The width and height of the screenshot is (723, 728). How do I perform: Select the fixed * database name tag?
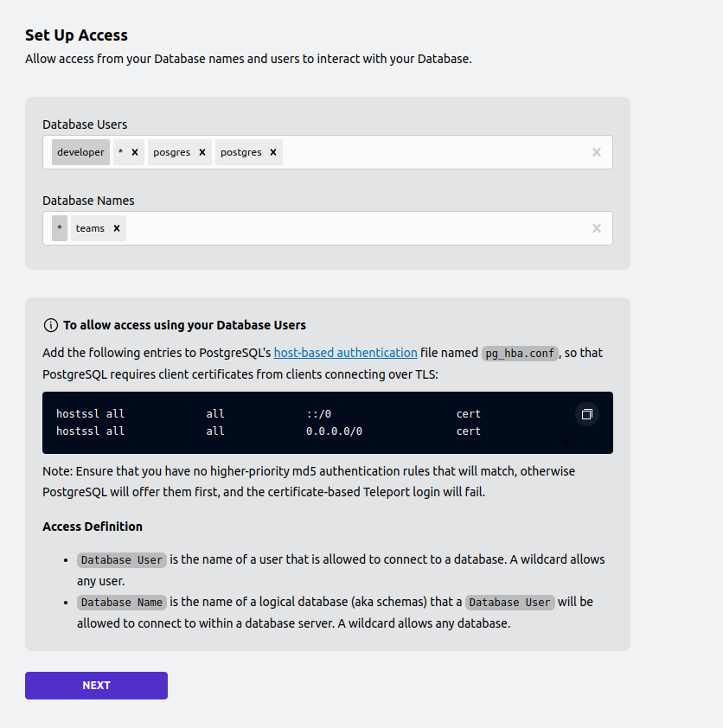60,228
